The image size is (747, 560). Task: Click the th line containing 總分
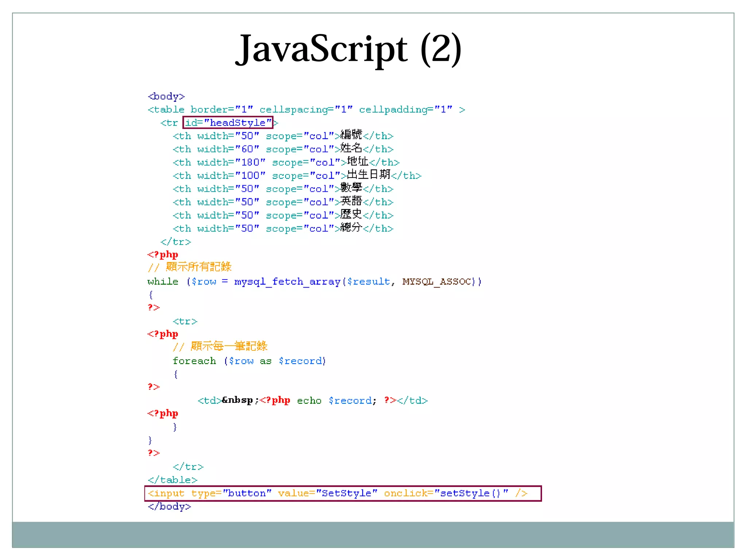(283, 228)
